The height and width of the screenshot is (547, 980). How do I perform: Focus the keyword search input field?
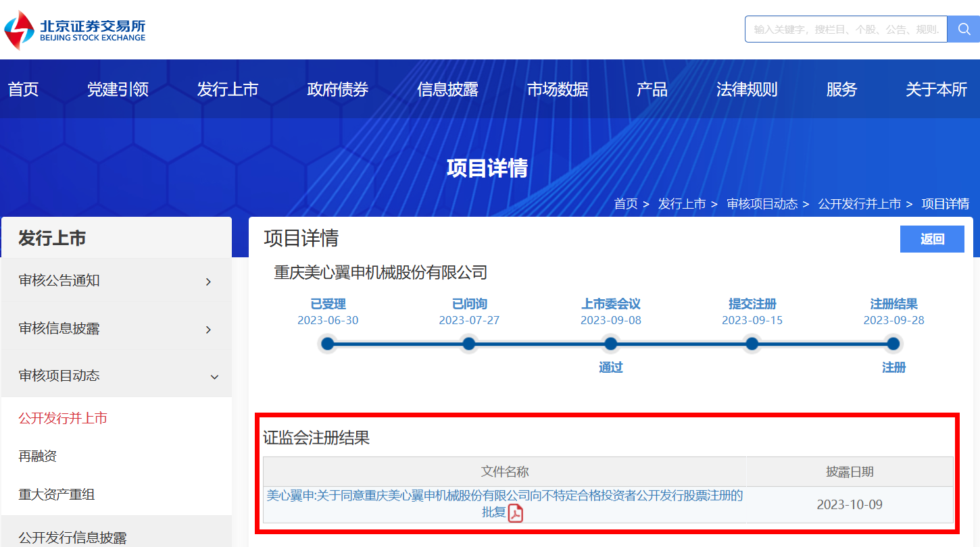point(846,29)
